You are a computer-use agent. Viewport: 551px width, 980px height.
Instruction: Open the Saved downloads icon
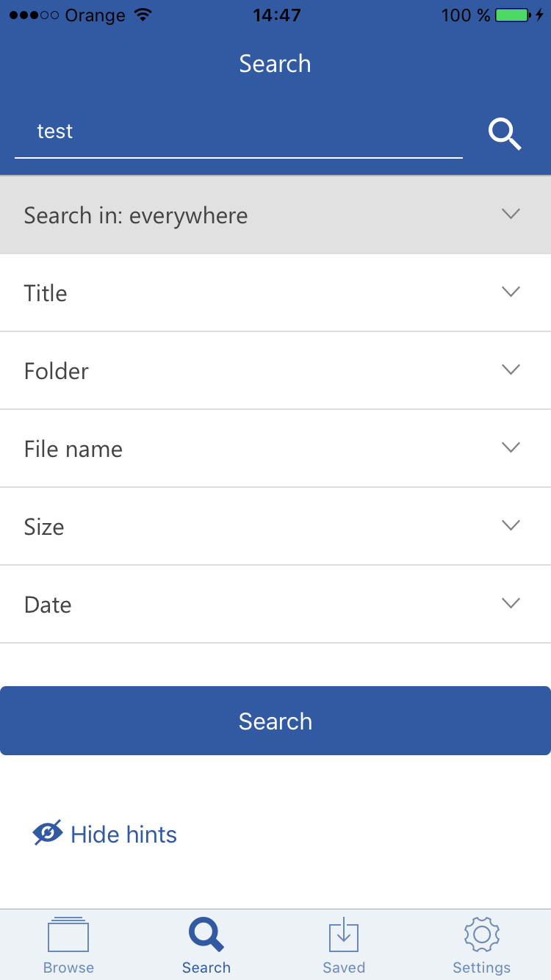[344, 935]
